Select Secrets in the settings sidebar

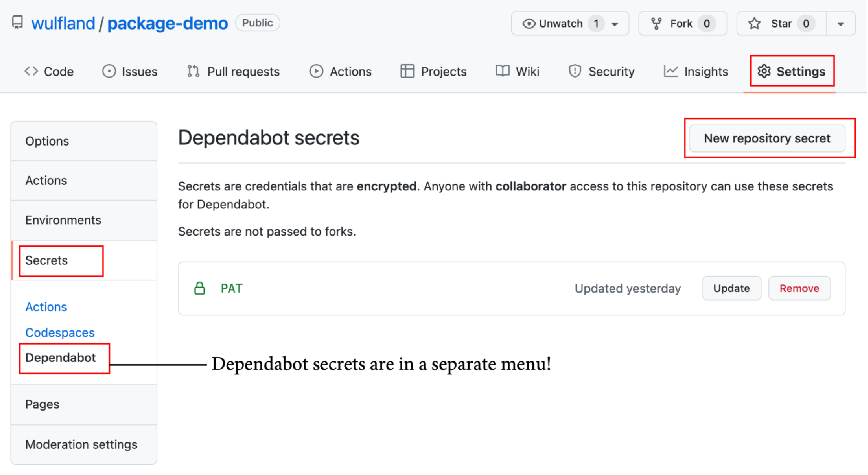84,260
